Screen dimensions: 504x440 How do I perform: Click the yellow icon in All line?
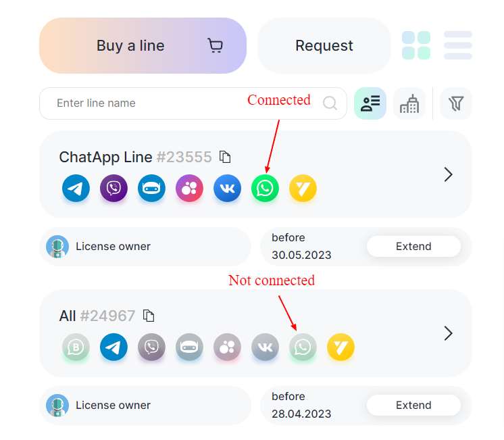tap(341, 347)
